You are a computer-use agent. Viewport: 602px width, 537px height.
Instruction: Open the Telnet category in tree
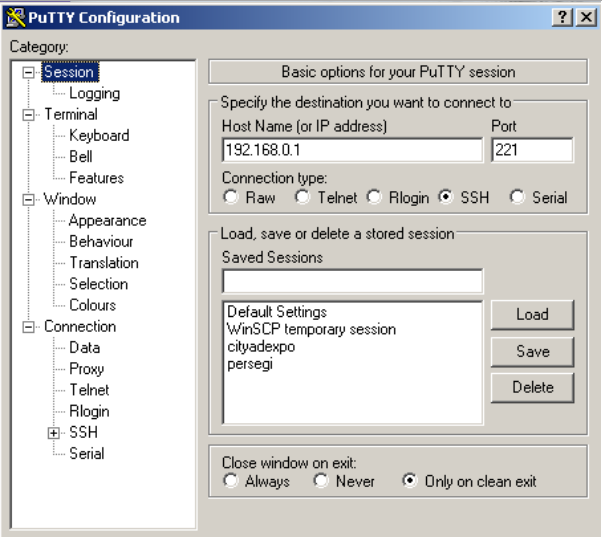(89, 390)
